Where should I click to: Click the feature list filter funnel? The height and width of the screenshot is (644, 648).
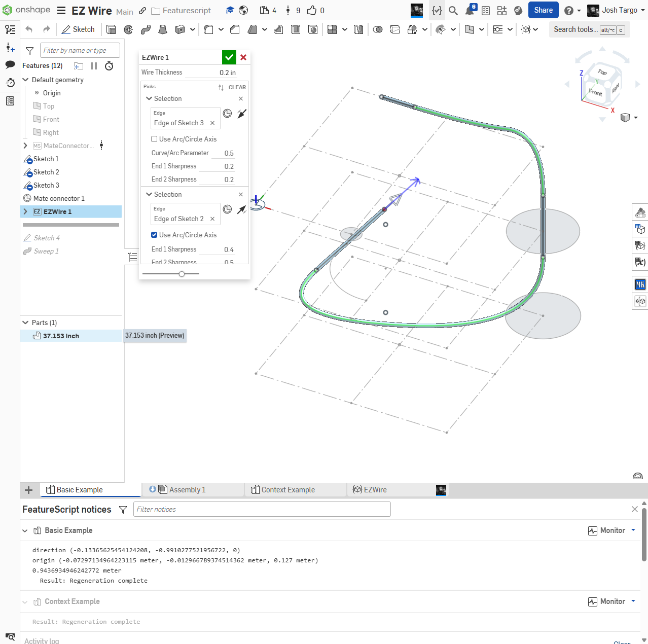click(29, 51)
